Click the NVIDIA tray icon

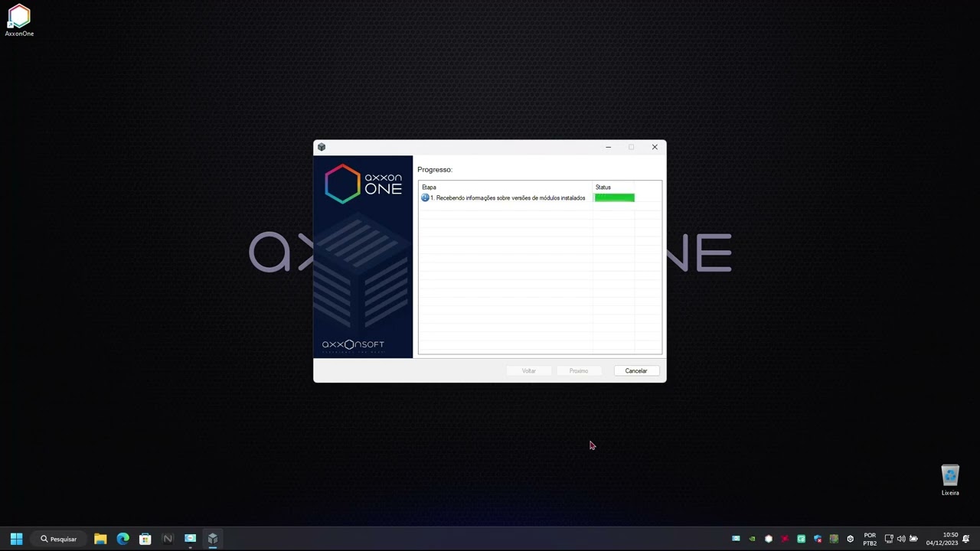(x=752, y=539)
